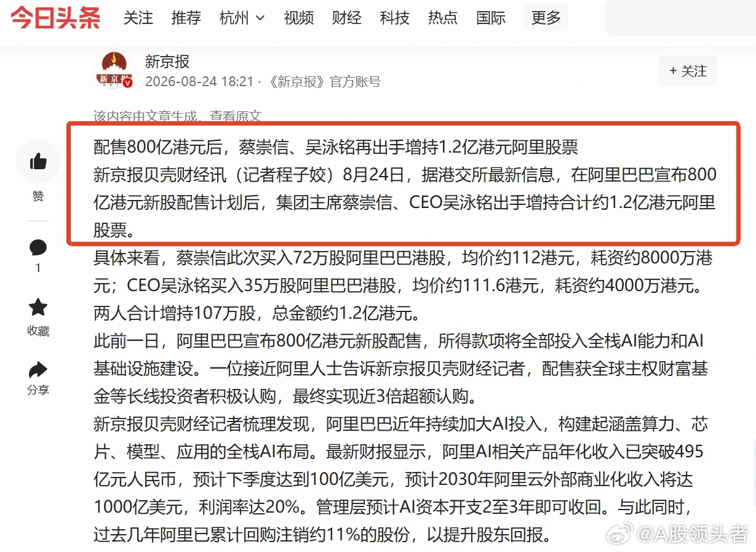Click text 最终实现近3倍超额认购
The width and height of the screenshot is (756, 552).
tap(380, 396)
